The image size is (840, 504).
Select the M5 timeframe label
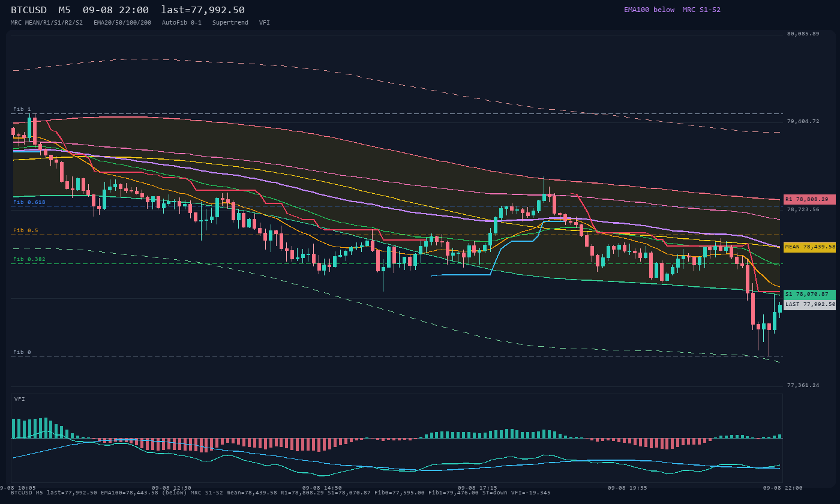click(x=64, y=10)
